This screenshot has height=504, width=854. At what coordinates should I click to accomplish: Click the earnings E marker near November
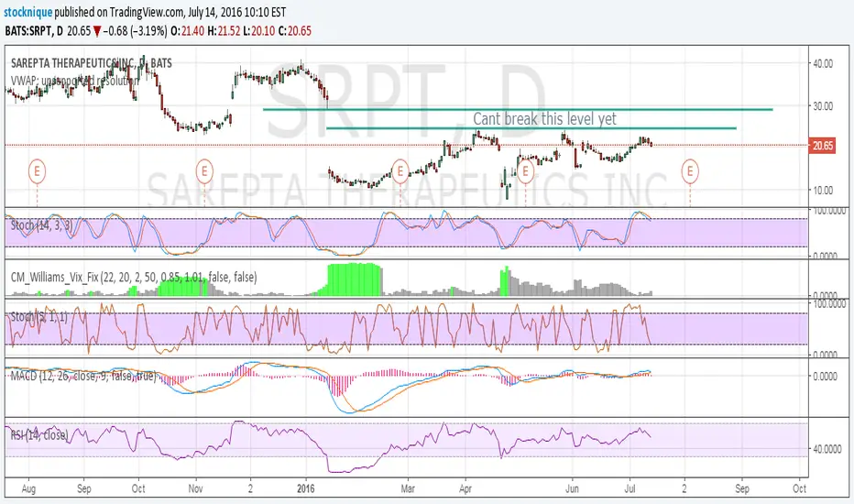(204, 171)
